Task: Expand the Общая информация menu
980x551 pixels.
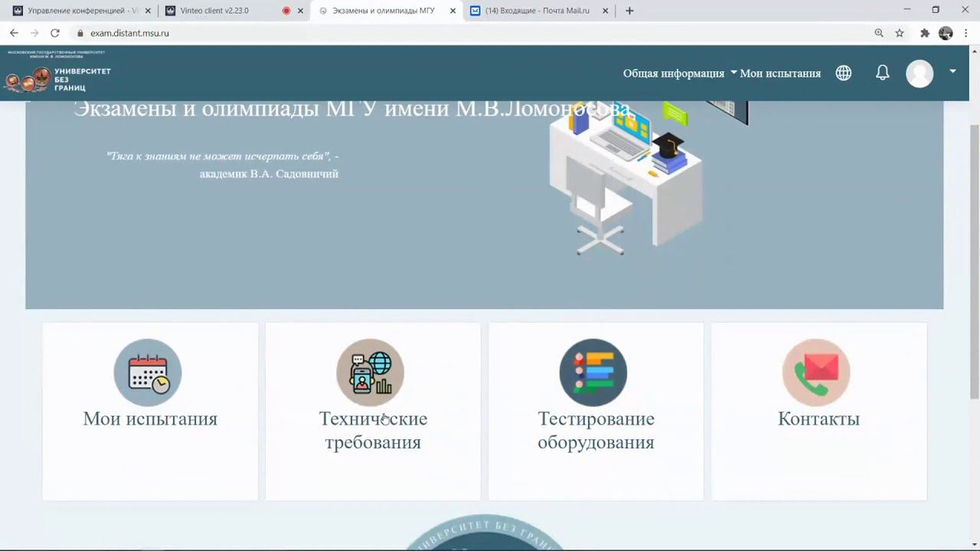Action: pos(680,73)
